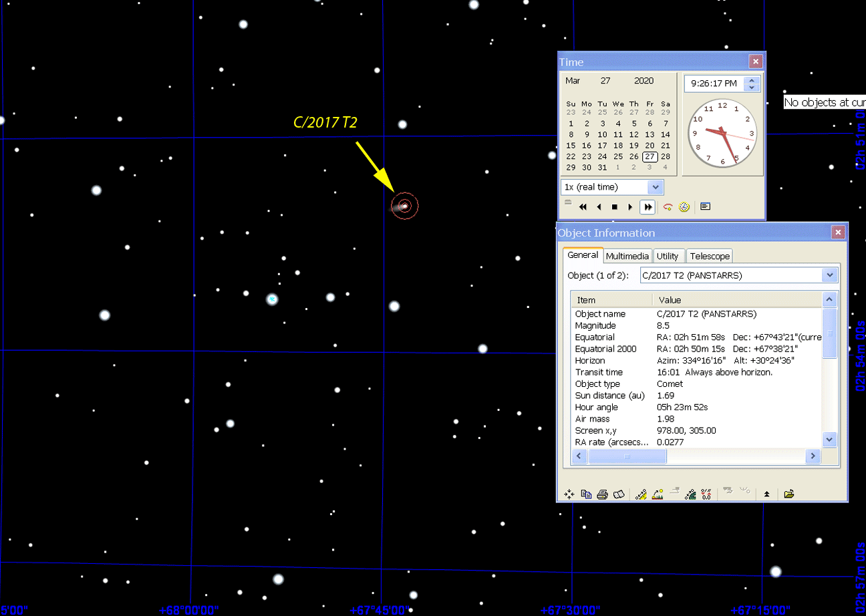
Task: Increase time with the up spinner arrow
Action: pyautogui.click(x=752, y=80)
